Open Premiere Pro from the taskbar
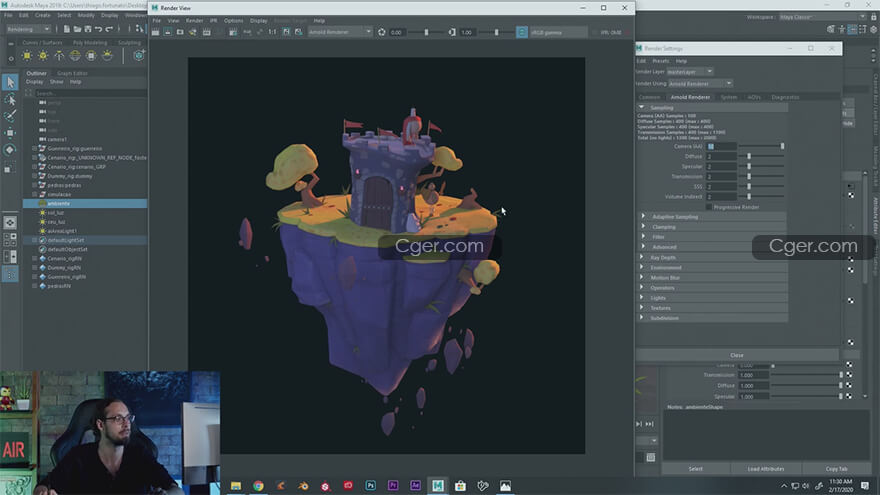This screenshot has width=880, height=495. click(x=393, y=485)
